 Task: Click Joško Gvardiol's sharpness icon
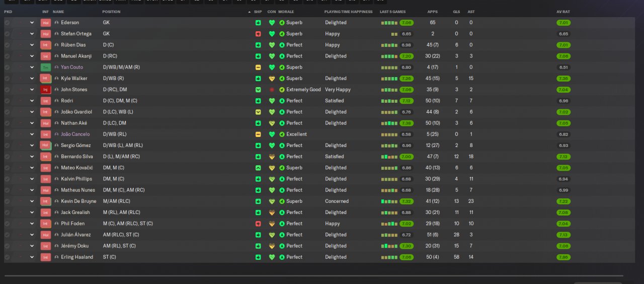tap(258, 112)
